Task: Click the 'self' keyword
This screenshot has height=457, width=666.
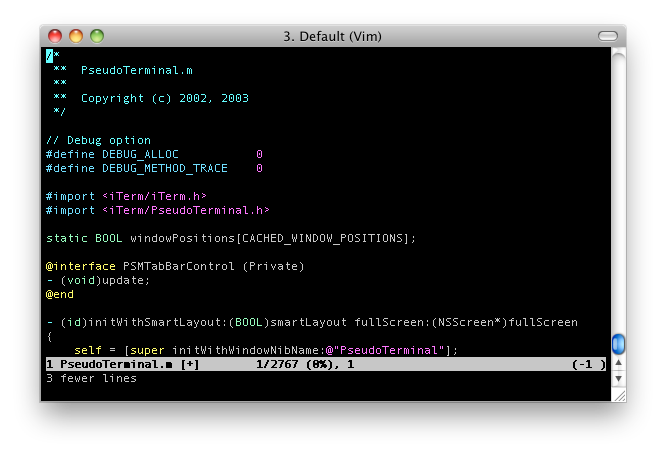Action: pos(88,350)
